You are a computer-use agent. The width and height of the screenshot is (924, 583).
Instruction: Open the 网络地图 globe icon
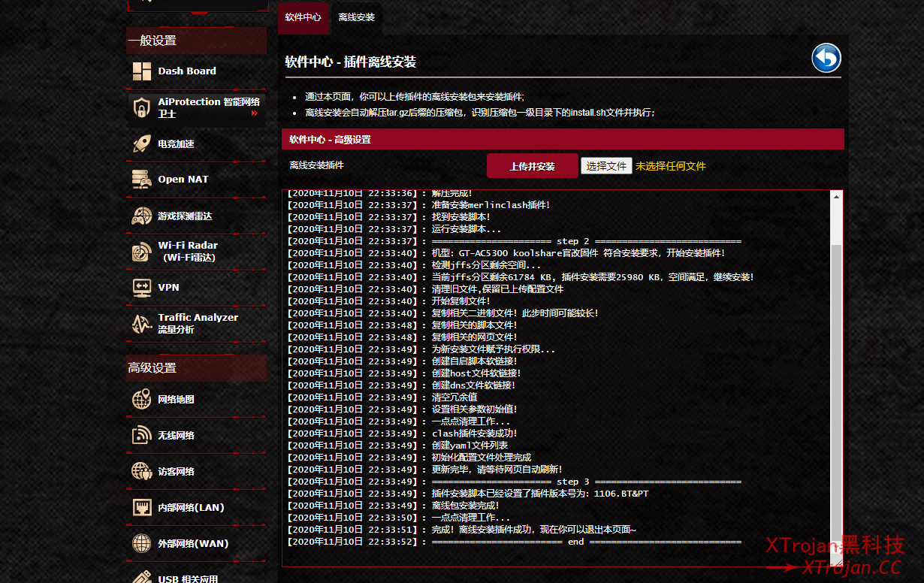[142, 400]
